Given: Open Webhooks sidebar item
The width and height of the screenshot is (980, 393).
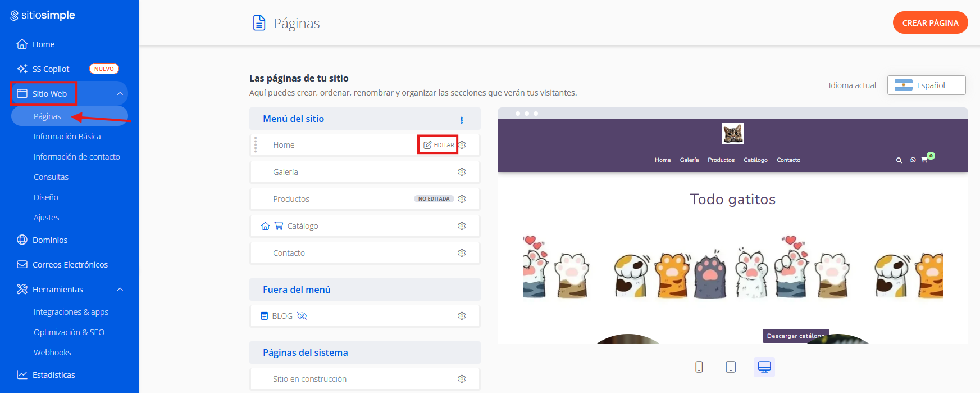Looking at the screenshot, I should (x=52, y=353).
